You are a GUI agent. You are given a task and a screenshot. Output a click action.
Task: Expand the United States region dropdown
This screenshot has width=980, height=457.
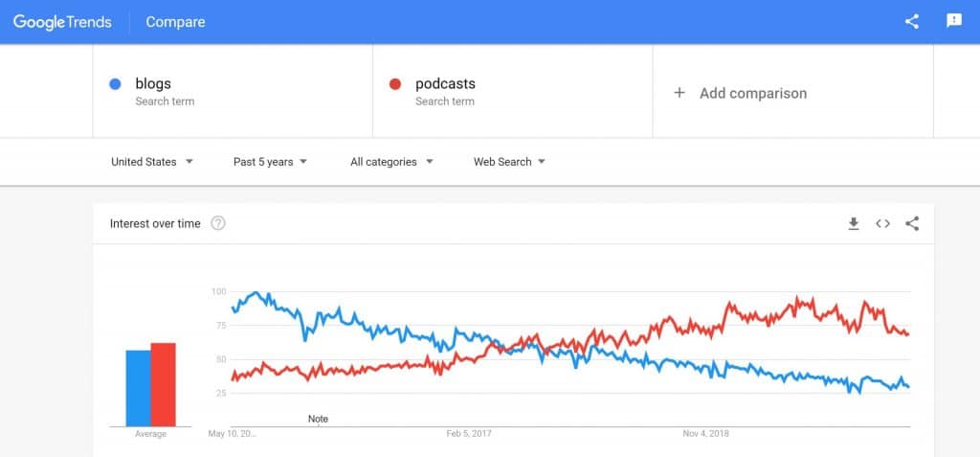152,162
